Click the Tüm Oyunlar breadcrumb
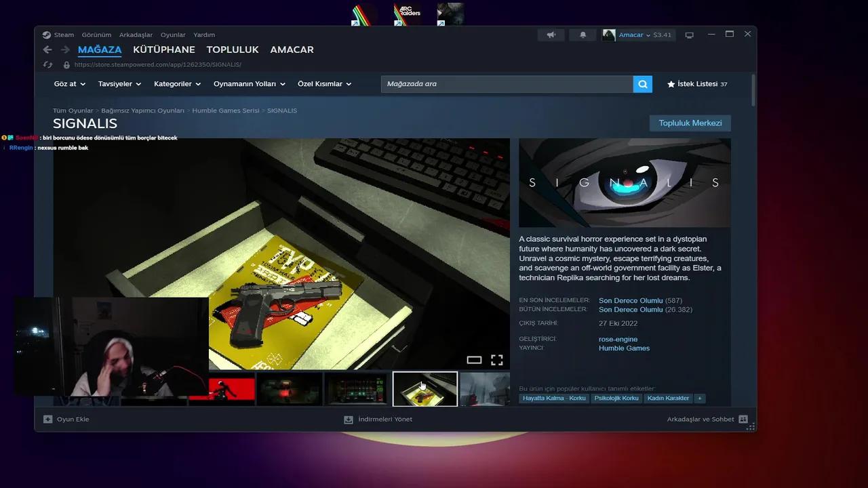The width and height of the screenshot is (868, 488). click(x=73, y=110)
